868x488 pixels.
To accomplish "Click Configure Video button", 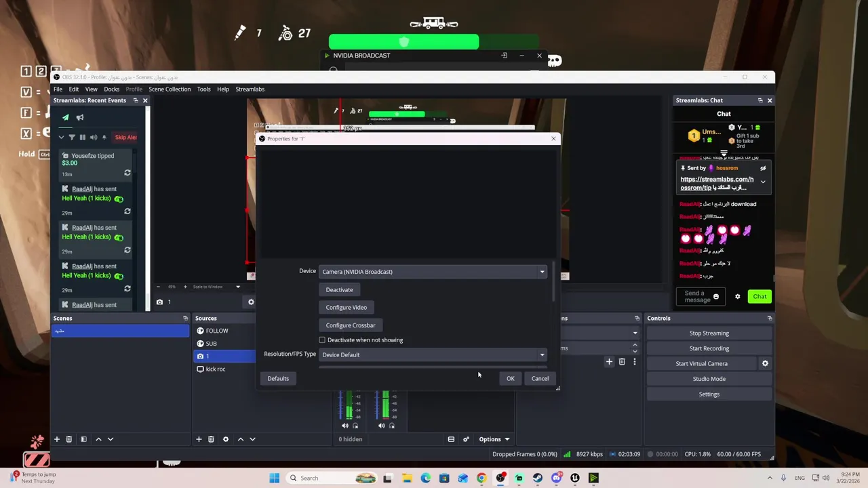I will pyautogui.click(x=346, y=308).
